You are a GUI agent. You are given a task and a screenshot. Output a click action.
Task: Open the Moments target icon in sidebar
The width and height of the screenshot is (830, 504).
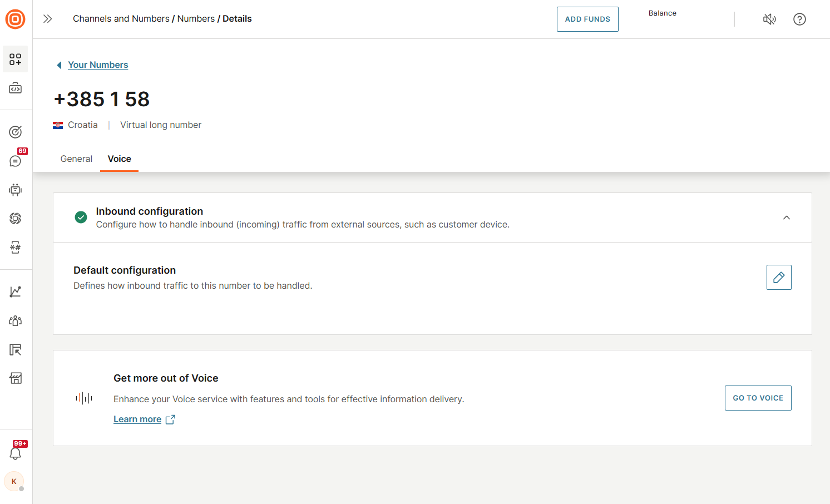point(16,132)
